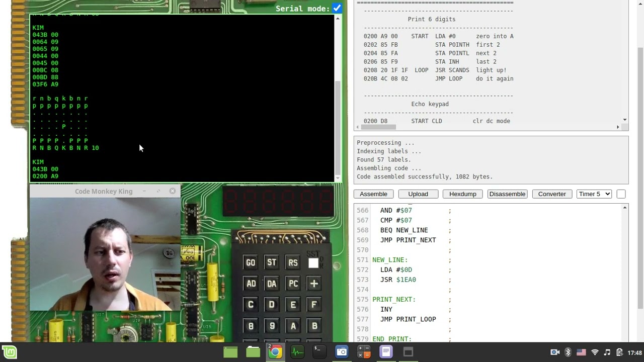Click code line 573 JSR $1EA0
Screen dimensions: 644x362
[398, 280]
